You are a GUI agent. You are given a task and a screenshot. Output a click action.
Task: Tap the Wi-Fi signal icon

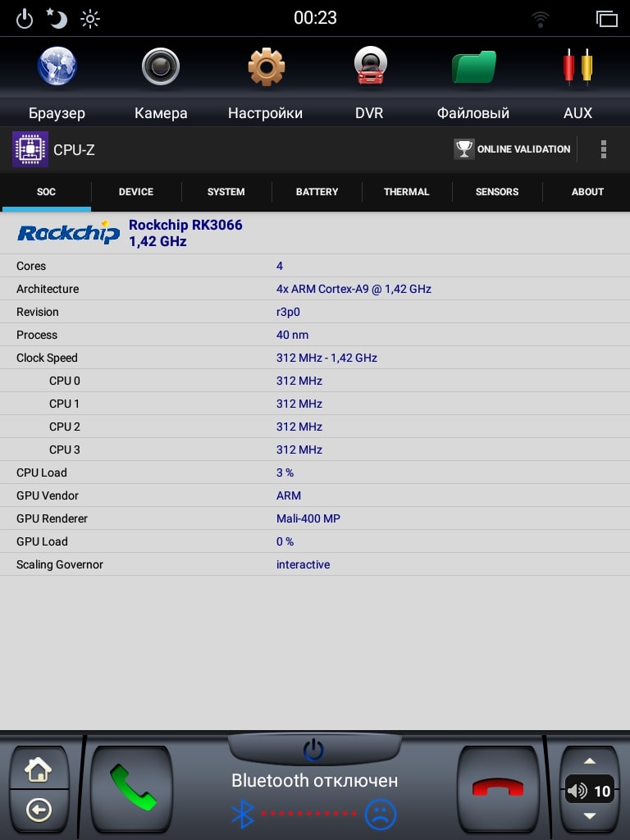click(540, 20)
